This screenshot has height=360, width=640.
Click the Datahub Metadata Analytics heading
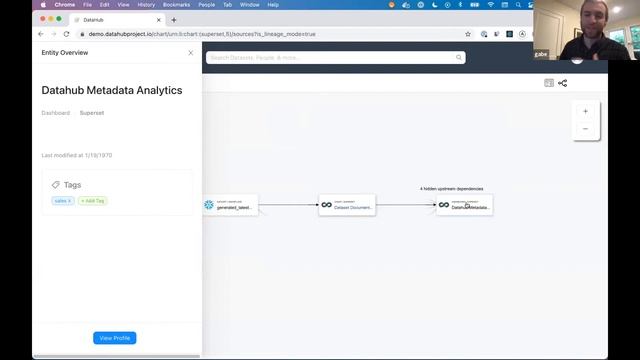point(112,90)
